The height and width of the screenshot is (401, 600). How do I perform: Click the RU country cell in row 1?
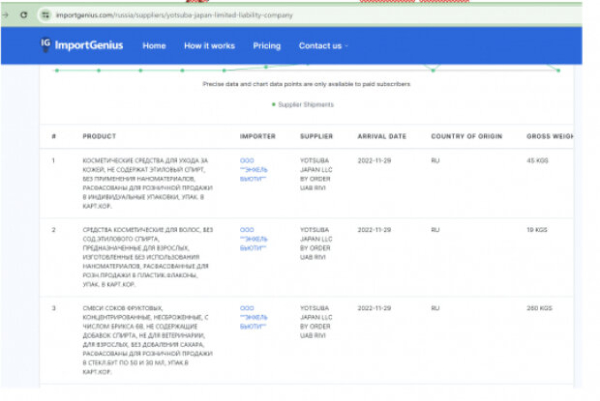click(x=435, y=160)
